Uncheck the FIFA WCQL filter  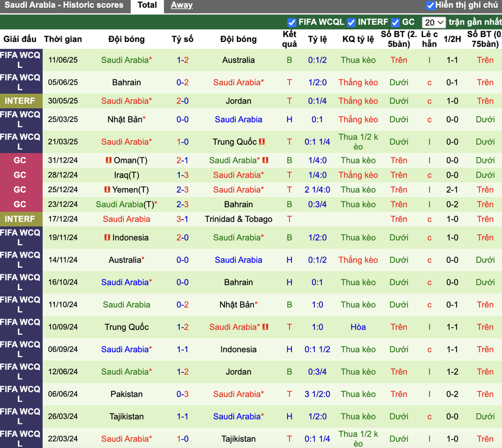(291, 22)
